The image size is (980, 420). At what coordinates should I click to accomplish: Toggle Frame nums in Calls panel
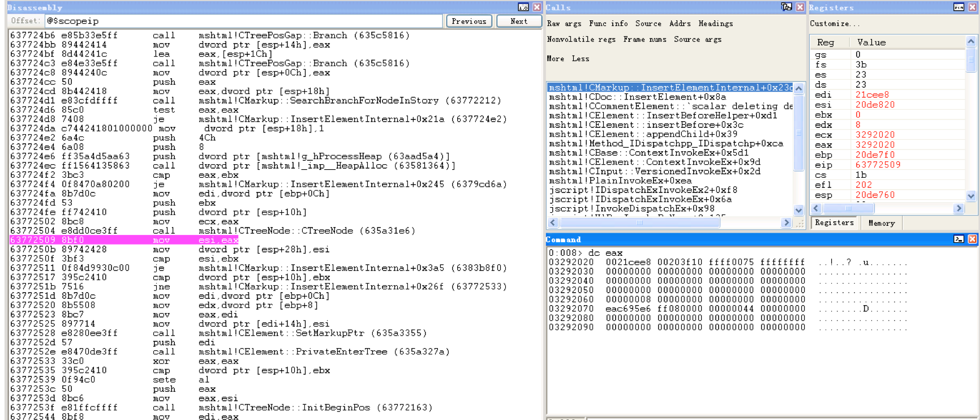click(x=645, y=40)
